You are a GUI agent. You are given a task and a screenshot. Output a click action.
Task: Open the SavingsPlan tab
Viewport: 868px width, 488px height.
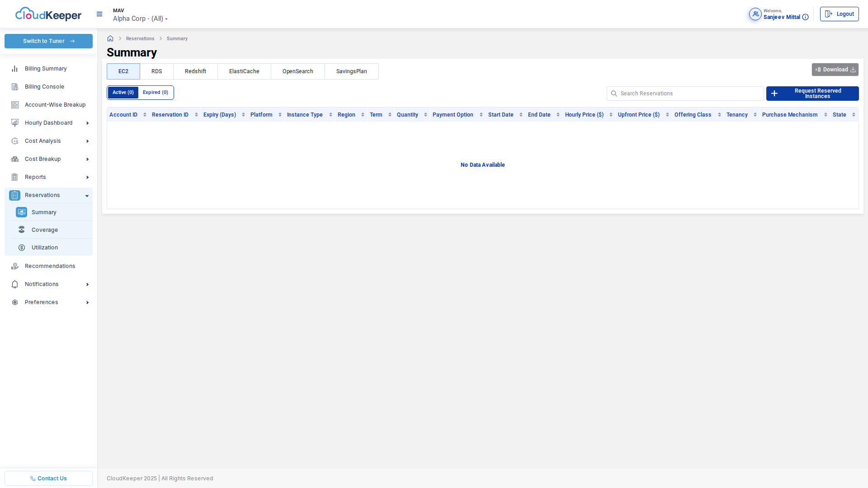tap(351, 71)
